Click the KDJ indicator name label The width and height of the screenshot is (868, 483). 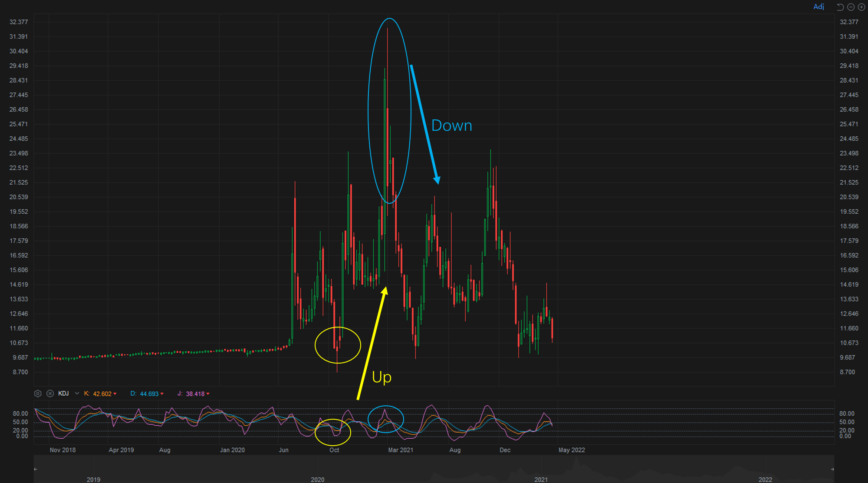(x=63, y=394)
